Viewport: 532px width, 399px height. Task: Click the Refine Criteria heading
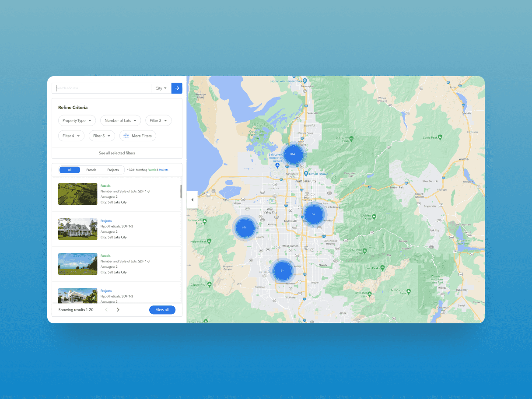[x=73, y=107]
